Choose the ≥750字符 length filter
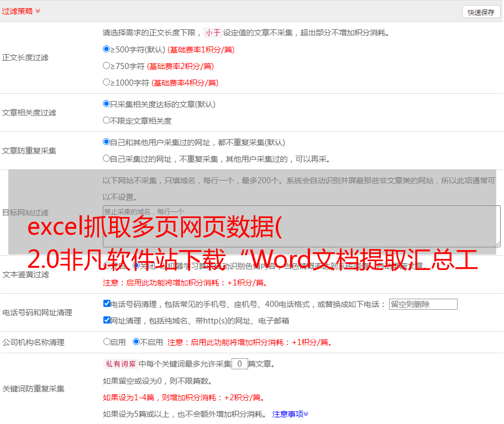504x424 pixels. (x=107, y=66)
